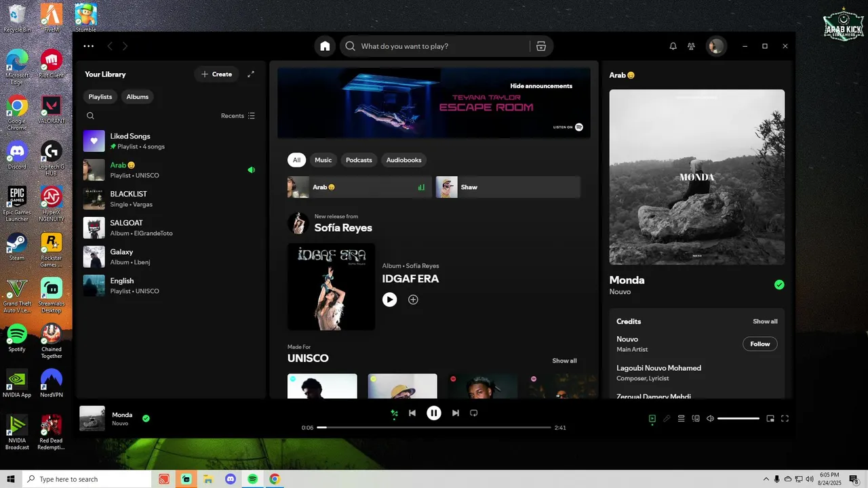
Task: Click the volume slider
Action: (x=738, y=418)
